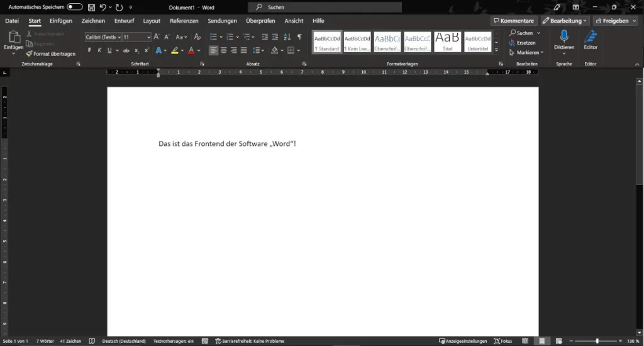Justify the text alignment
Screen dimensions: 644x346
(x=243, y=50)
